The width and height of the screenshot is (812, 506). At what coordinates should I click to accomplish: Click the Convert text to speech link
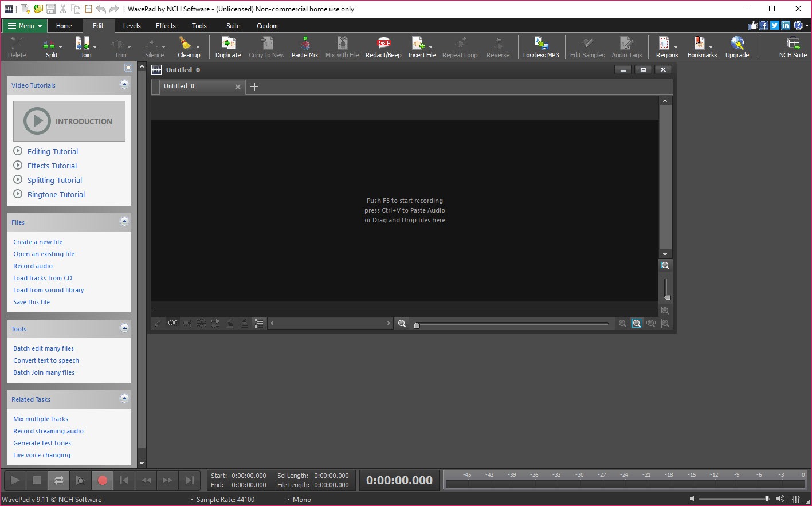[46, 360]
